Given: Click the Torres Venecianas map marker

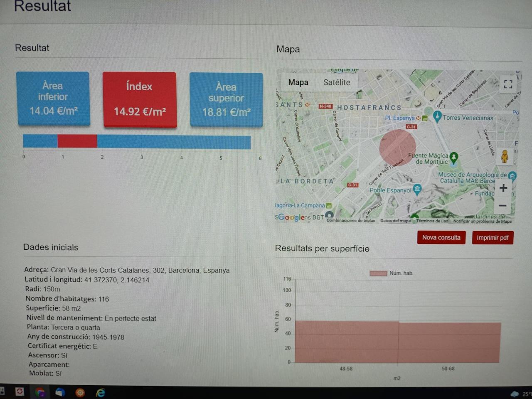Looking at the screenshot, I should click(437, 116).
